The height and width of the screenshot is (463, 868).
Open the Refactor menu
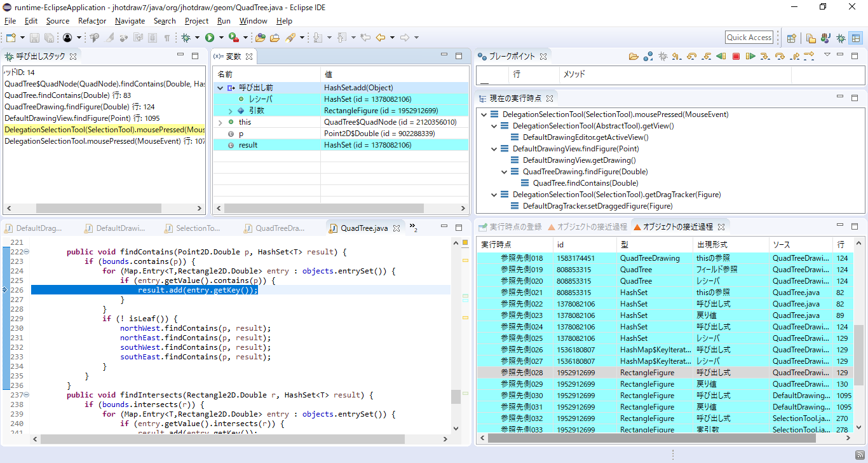pos(92,21)
